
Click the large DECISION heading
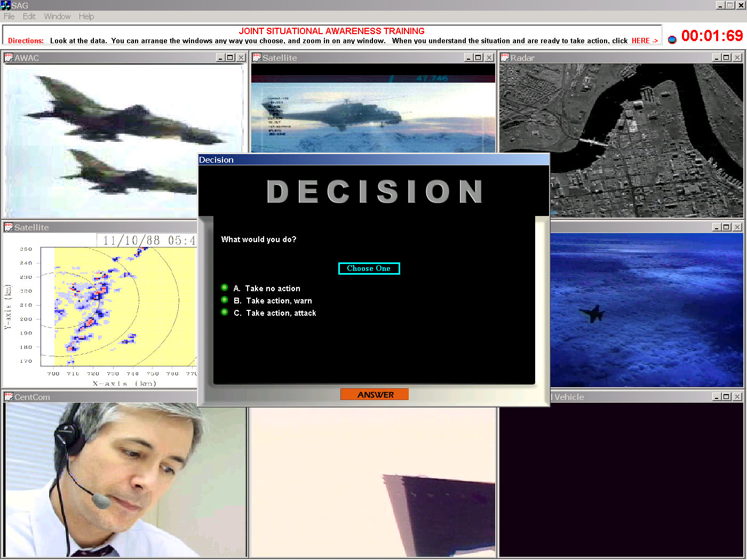click(x=375, y=191)
